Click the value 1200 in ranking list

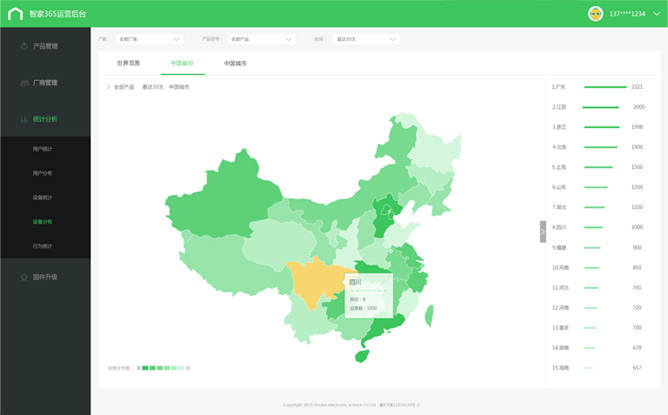[637, 187]
